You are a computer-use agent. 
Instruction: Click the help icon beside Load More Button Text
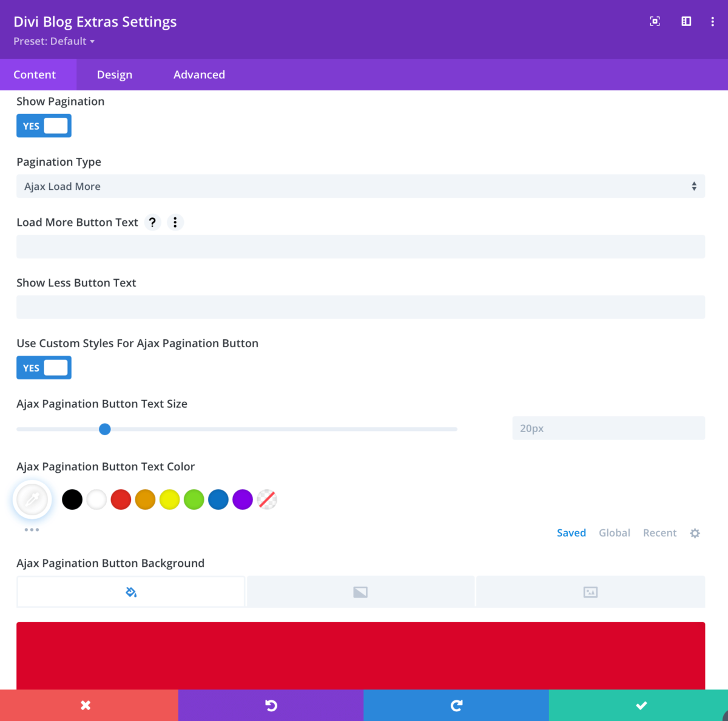pos(152,222)
